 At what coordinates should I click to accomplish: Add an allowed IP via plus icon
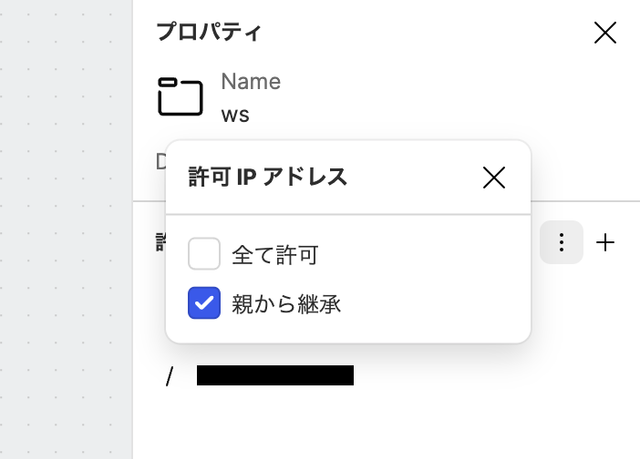[x=605, y=243]
